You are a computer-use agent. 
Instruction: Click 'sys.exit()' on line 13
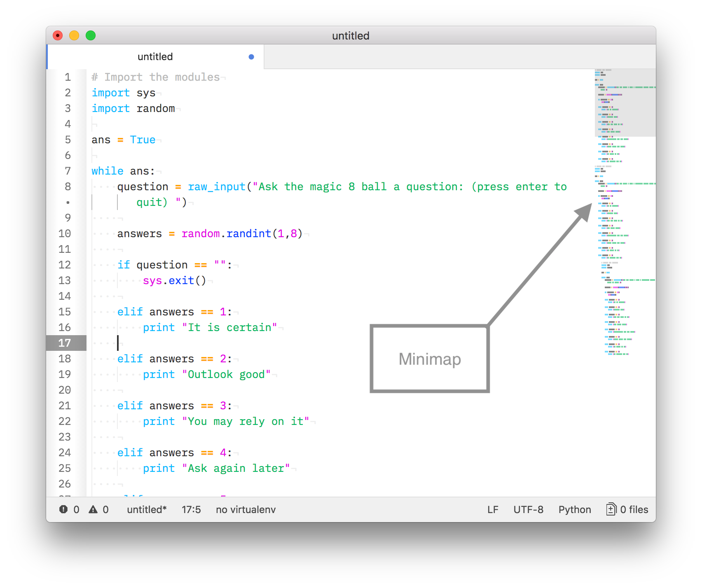pyautogui.click(x=175, y=280)
